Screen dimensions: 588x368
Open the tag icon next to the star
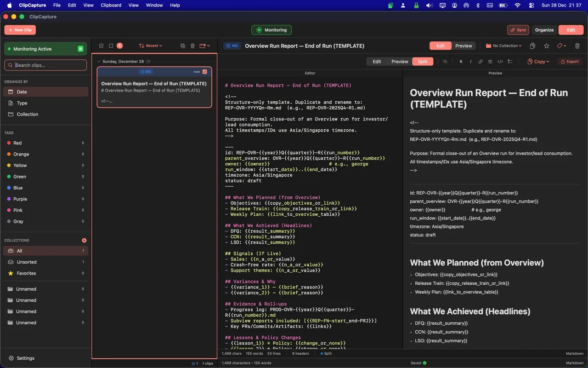coord(560,46)
